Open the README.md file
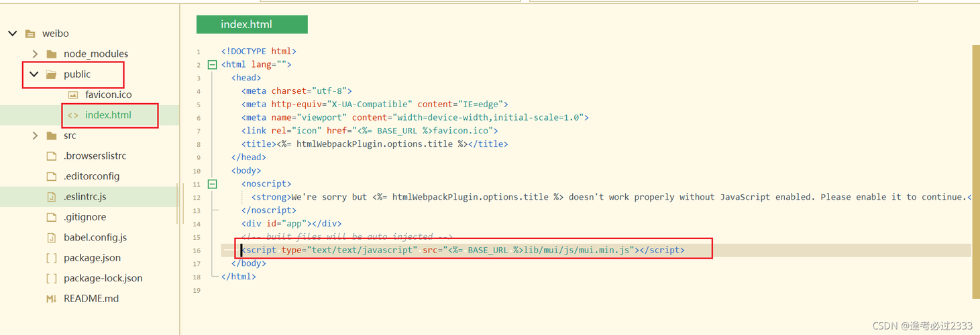 91,299
